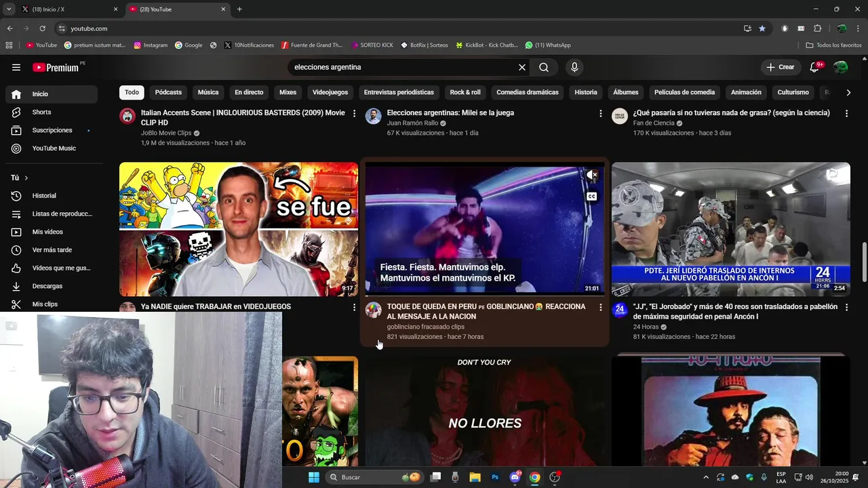868x488 pixels.
Task: Open goblinciano fracasado clips channel
Action: point(426,327)
